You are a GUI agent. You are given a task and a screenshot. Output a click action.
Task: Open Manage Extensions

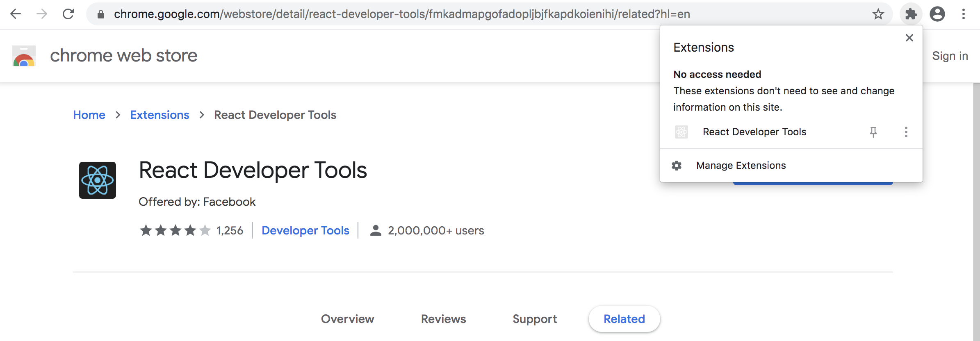pos(791,166)
